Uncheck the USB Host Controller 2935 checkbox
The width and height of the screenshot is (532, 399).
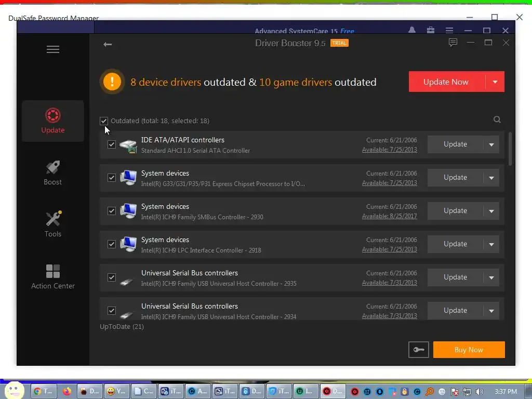112,277
